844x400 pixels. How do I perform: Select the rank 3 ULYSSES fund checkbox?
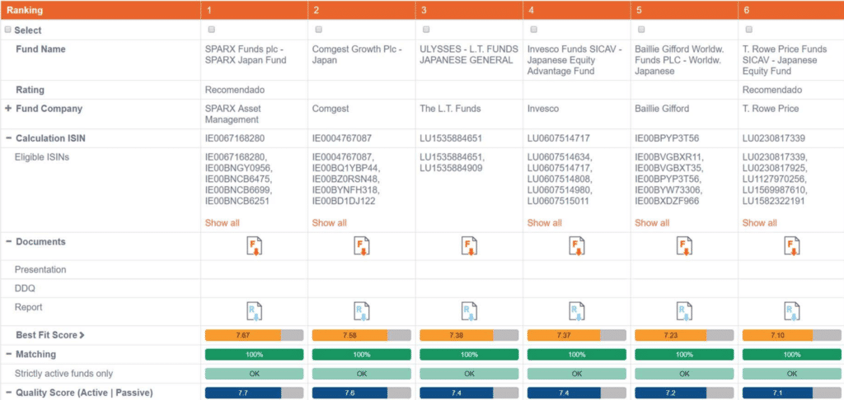tap(426, 29)
